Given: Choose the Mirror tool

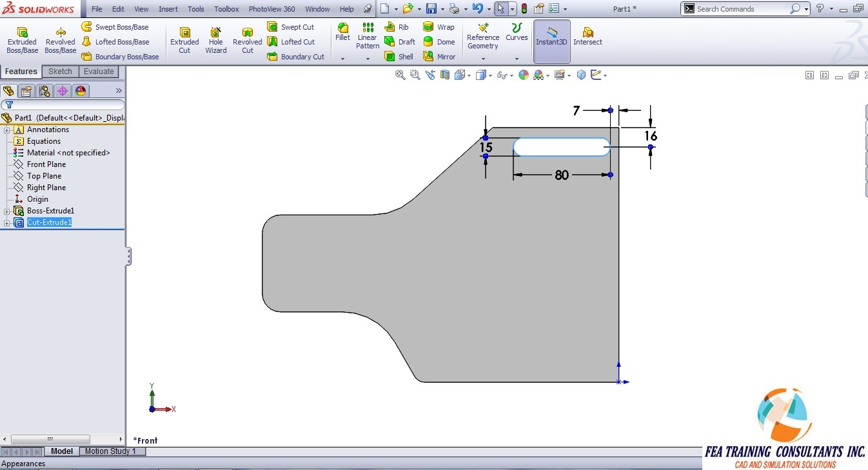Looking at the screenshot, I should click(439, 57).
